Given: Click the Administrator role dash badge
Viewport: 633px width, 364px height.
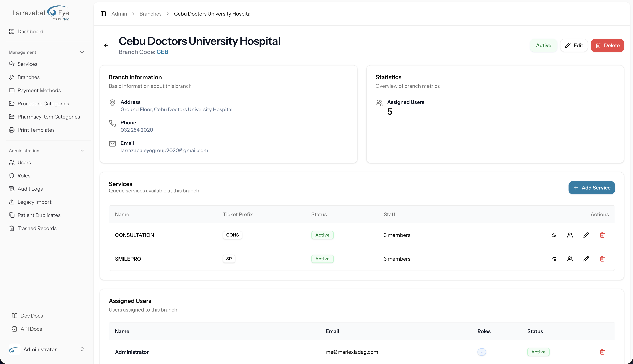Looking at the screenshot, I should click(x=482, y=352).
